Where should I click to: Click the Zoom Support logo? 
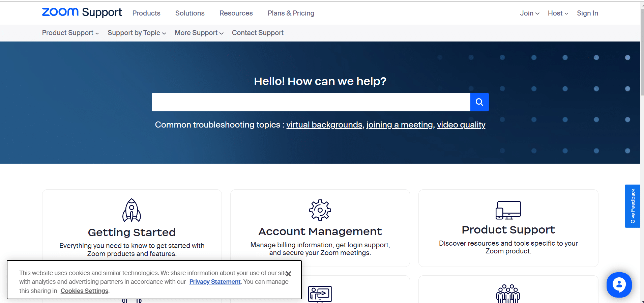pos(82,12)
